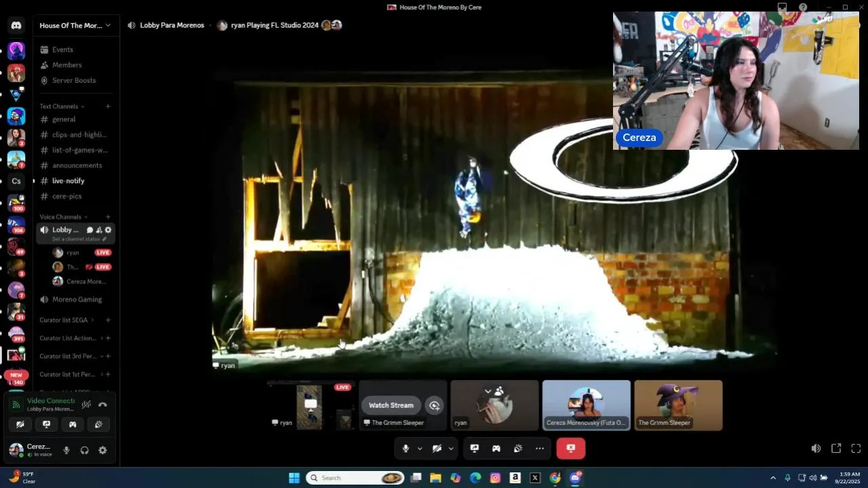Open camera options arrow
Image resolution: width=868 pixels, height=488 pixels.
pyautogui.click(x=451, y=449)
